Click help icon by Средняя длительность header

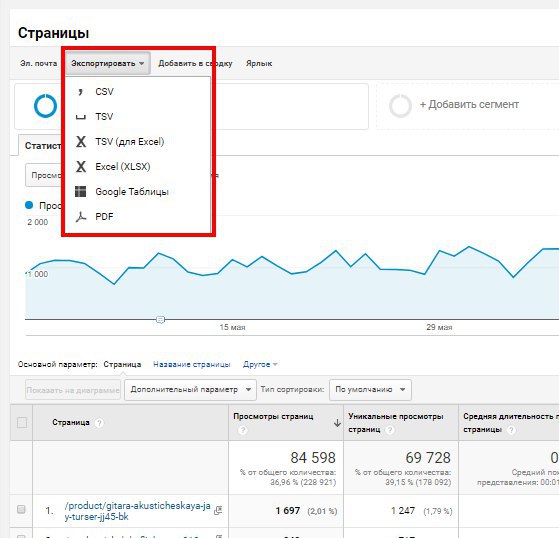point(511,430)
